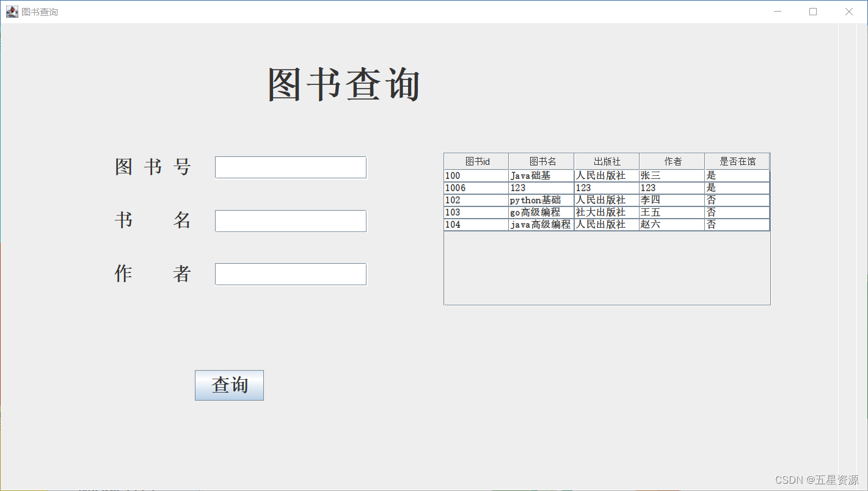The height and width of the screenshot is (491, 868).
Task: Click the publisher cell 社大出版社
Action: tap(607, 212)
